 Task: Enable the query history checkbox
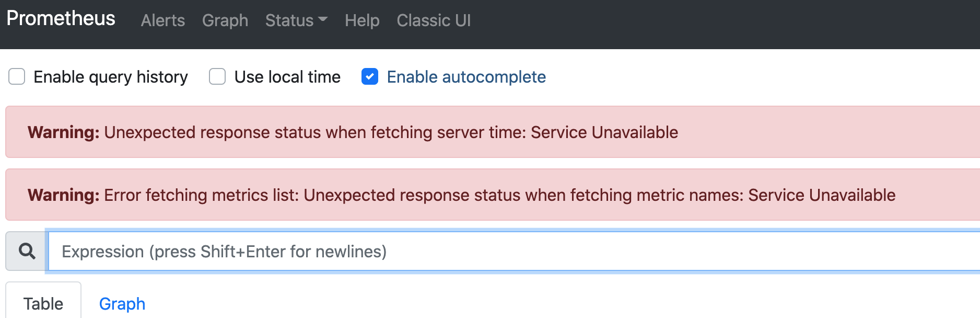[x=17, y=77]
